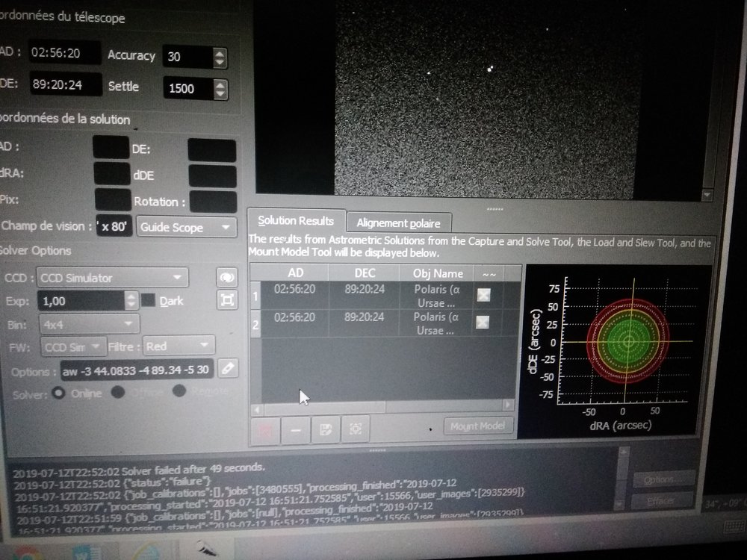
Task: Select the Remote solver radio button
Action: coord(179,391)
